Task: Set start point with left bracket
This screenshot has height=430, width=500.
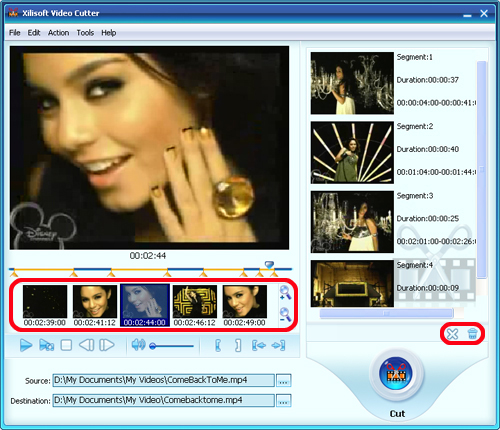Action: (218, 346)
